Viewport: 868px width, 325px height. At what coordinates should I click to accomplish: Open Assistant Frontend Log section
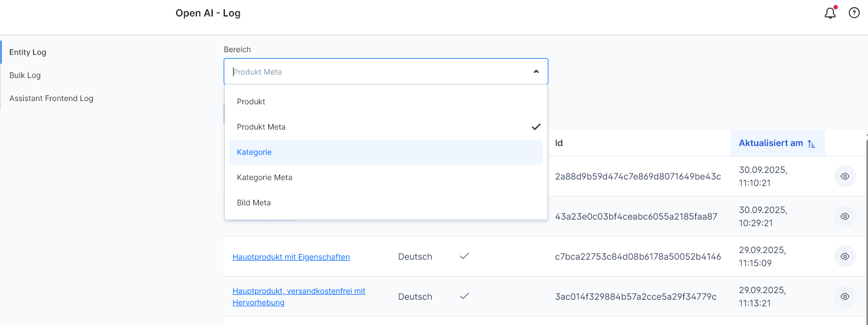(52, 98)
